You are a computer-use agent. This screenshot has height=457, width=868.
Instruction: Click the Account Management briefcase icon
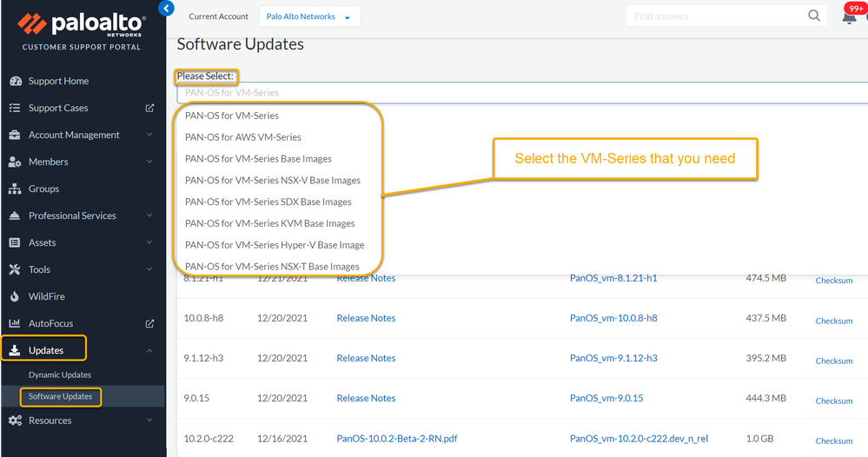click(x=15, y=135)
